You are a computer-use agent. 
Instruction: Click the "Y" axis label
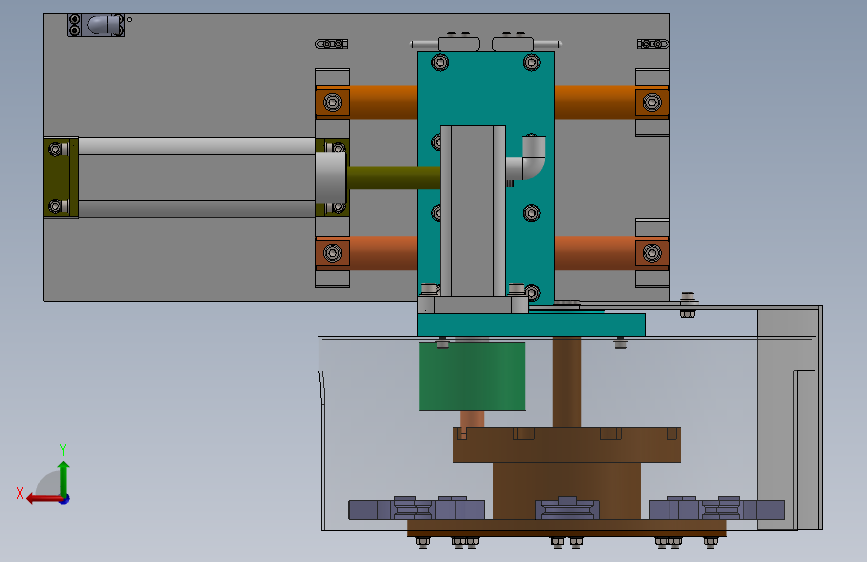(x=63, y=449)
